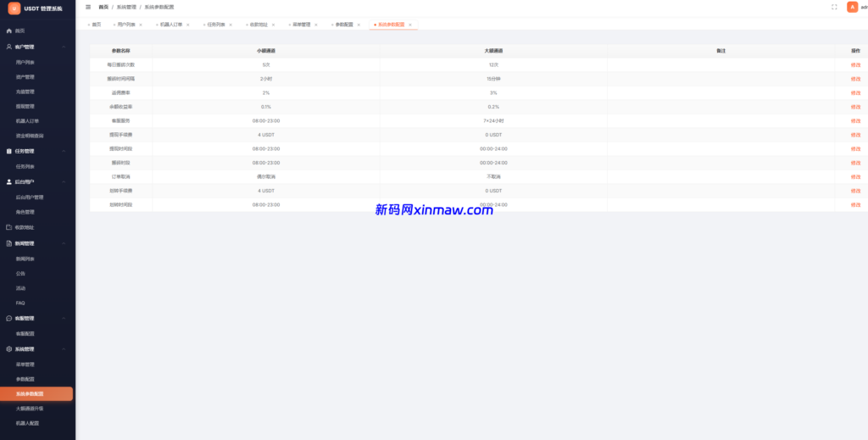Click the wallet icon beside 收款地址 in sidebar

8,227
